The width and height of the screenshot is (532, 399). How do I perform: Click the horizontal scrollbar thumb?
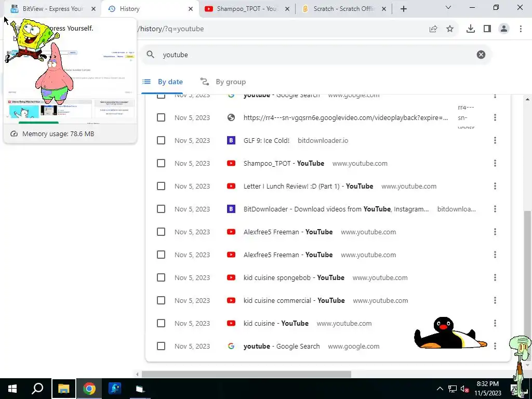[246, 374]
